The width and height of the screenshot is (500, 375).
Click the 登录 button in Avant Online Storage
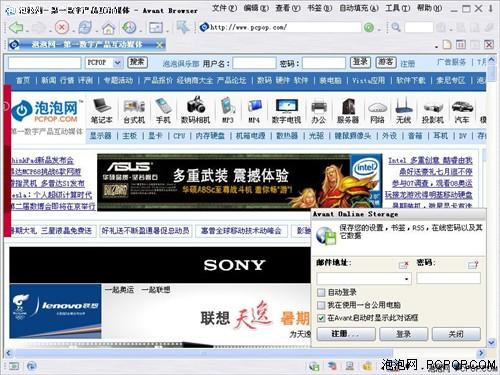403,334
